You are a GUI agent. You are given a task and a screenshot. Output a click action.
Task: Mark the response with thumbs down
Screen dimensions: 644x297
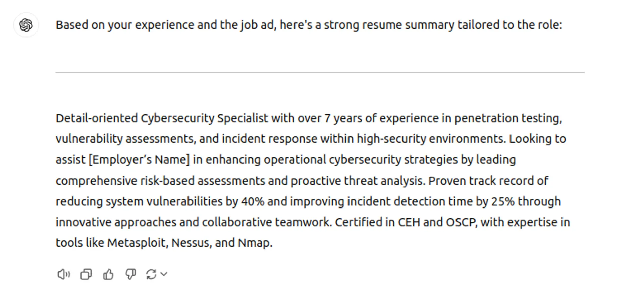coord(130,274)
